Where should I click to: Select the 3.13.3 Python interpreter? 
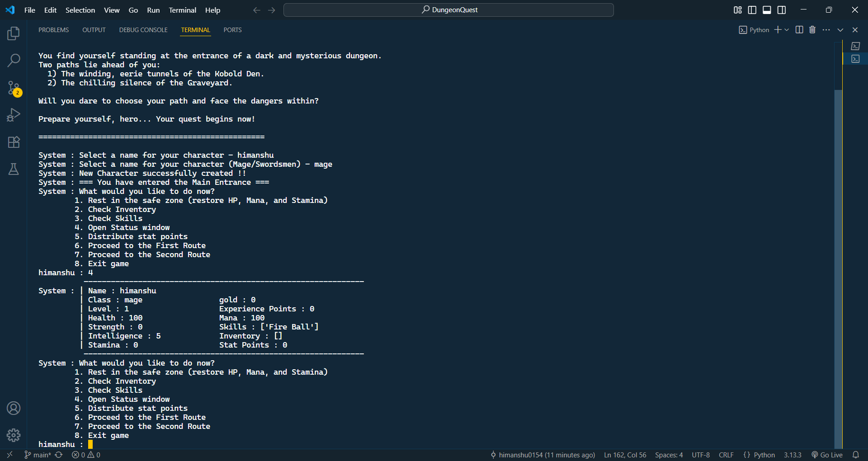(x=793, y=455)
